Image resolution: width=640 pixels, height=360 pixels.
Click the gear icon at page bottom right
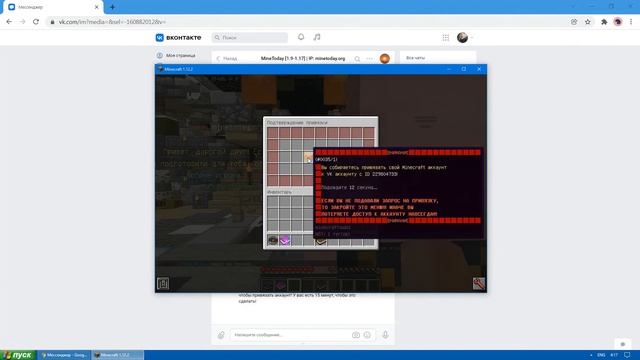point(623,344)
